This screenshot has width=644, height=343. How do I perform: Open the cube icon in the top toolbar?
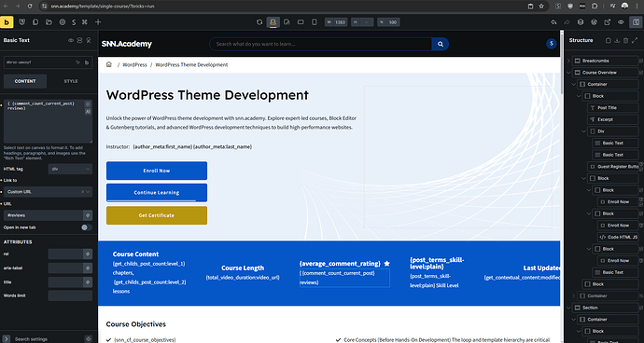581,22
